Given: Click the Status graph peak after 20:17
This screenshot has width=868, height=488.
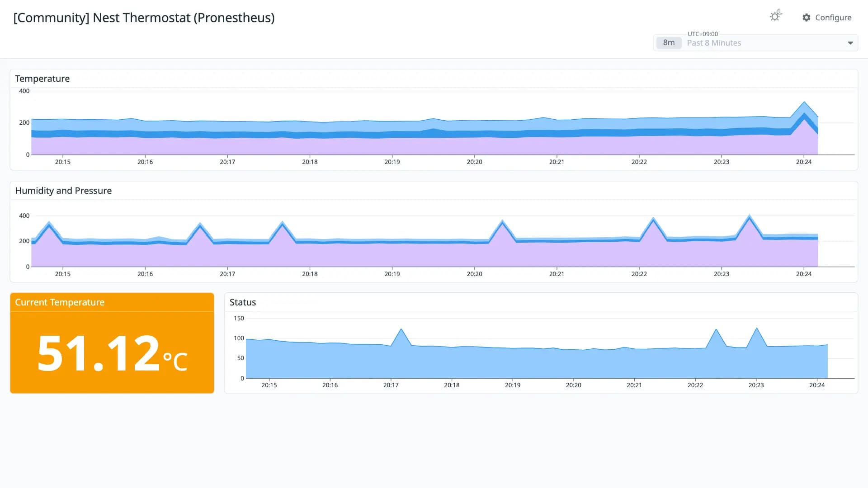Looking at the screenshot, I should pyautogui.click(x=401, y=329).
